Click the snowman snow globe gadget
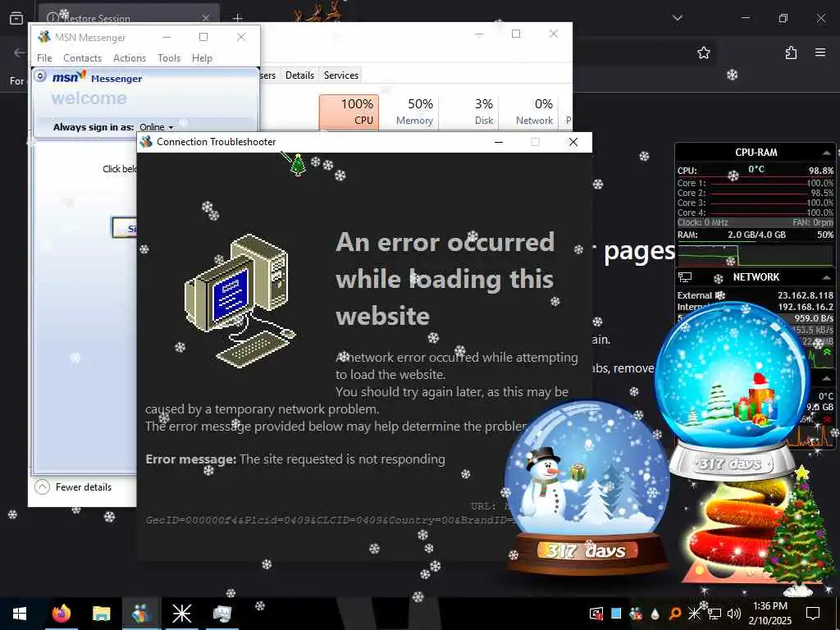840x630 pixels. tap(587, 487)
